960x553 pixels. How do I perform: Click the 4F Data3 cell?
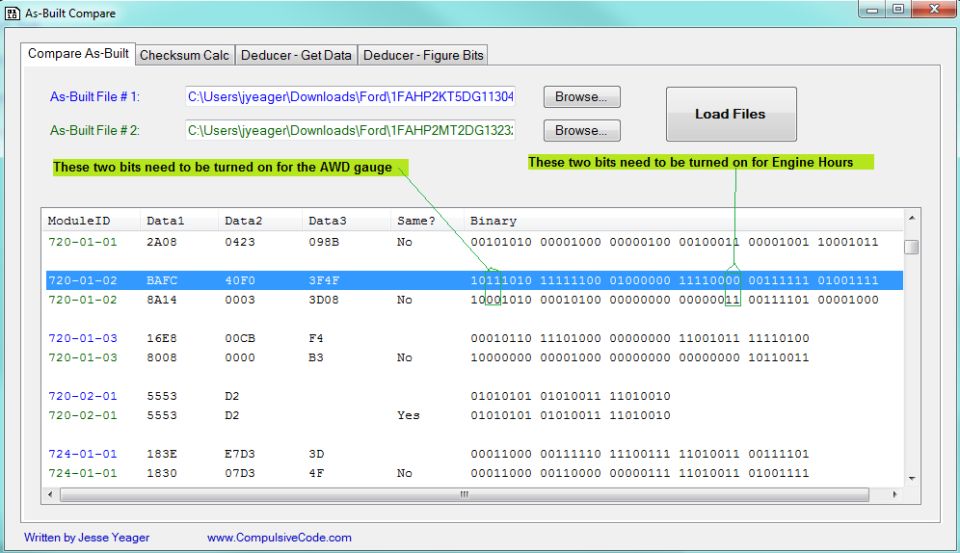coord(316,473)
